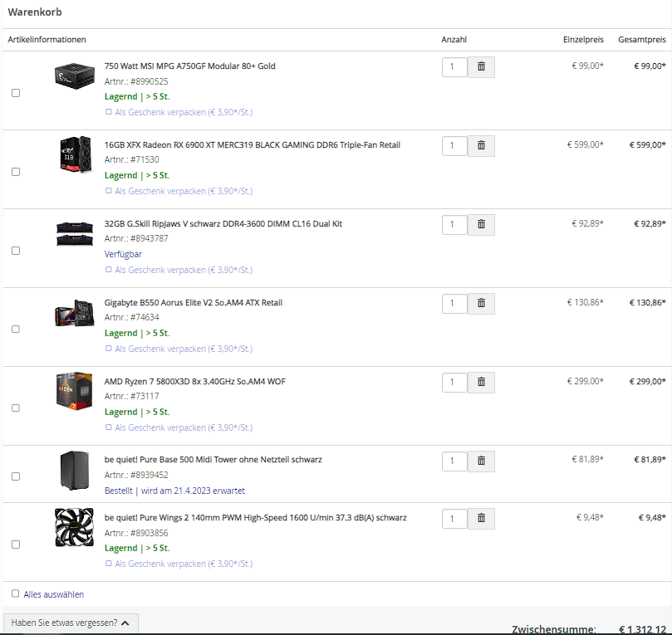Tick the XFX Radeon RX 6900 XT row checkbox
Image resolution: width=672 pixels, height=635 pixels.
16,172
